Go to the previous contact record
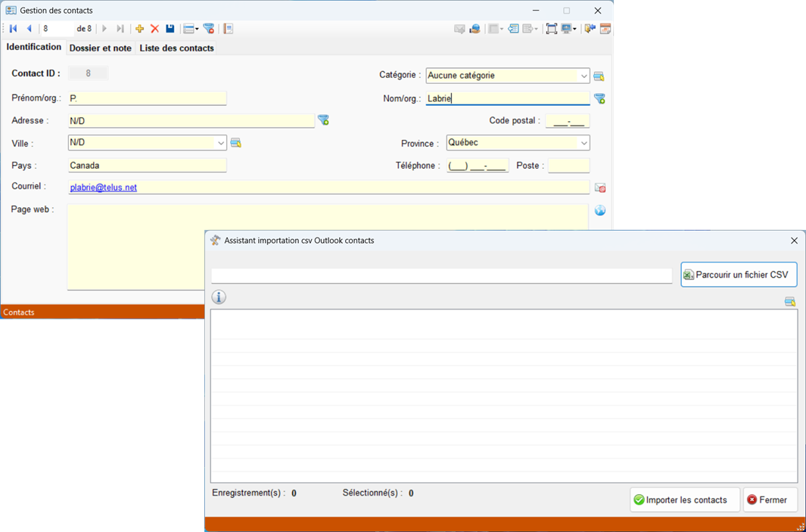The height and width of the screenshot is (532, 806). click(x=30, y=29)
